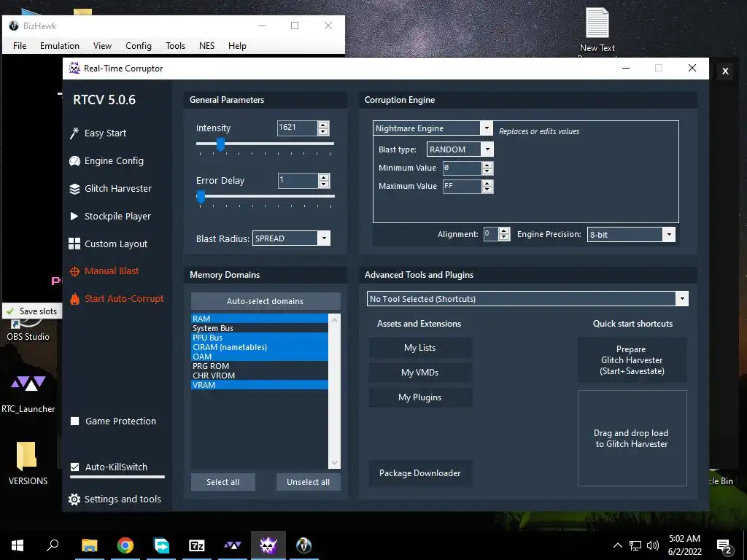Open Stockpile Player play icon
The image size is (747, 560).
[x=74, y=216]
